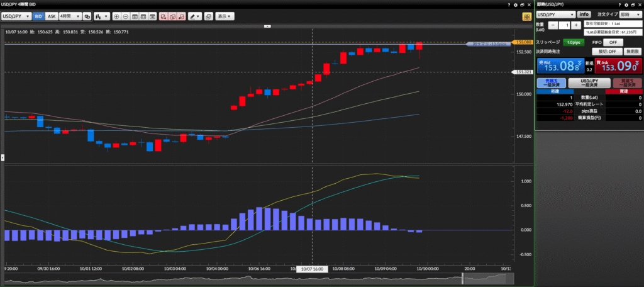Select the BID price tab
The width and height of the screenshot is (644, 287).
[x=39, y=16]
